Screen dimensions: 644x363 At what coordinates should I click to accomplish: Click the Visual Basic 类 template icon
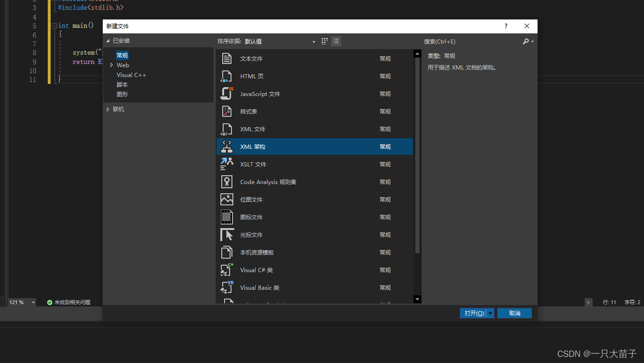pyautogui.click(x=227, y=287)
